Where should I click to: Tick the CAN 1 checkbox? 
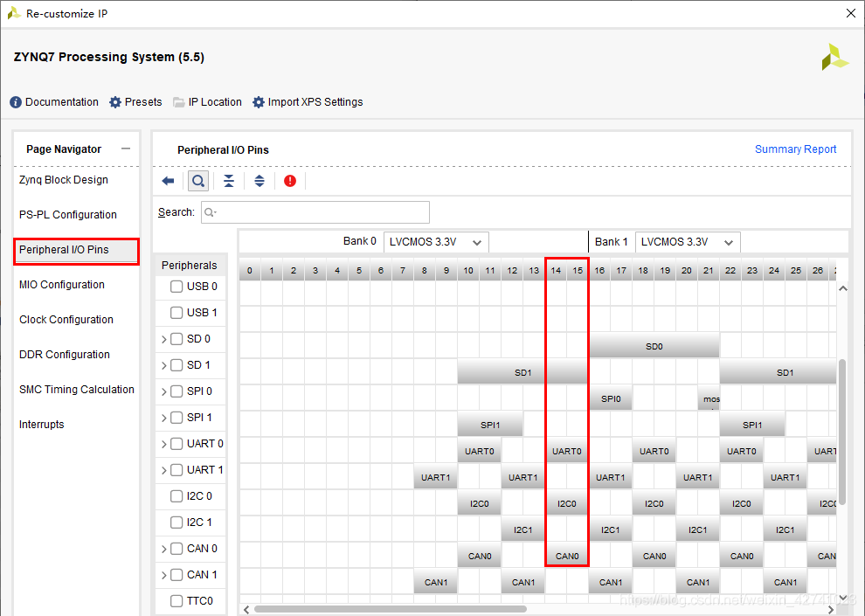pos(176,575)
